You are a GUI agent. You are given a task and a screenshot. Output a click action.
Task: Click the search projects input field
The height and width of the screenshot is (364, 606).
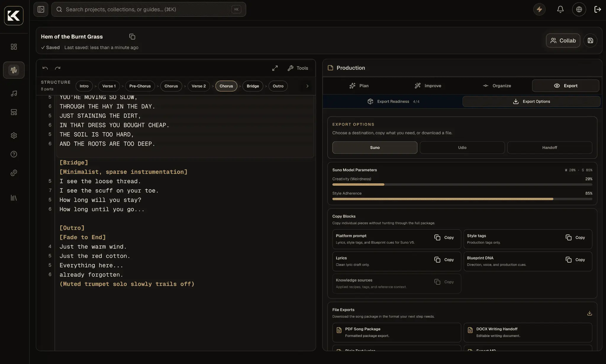[149, 9]
